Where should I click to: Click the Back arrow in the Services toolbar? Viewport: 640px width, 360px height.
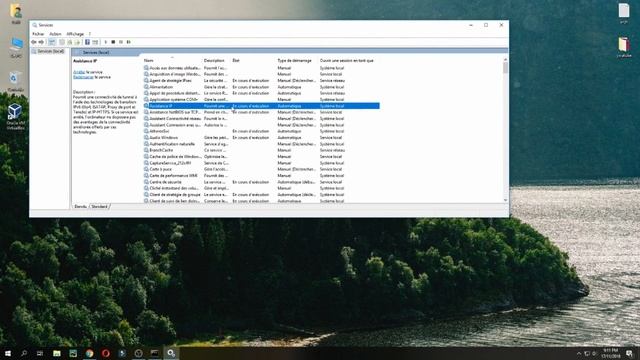click(x=34, y=42)
